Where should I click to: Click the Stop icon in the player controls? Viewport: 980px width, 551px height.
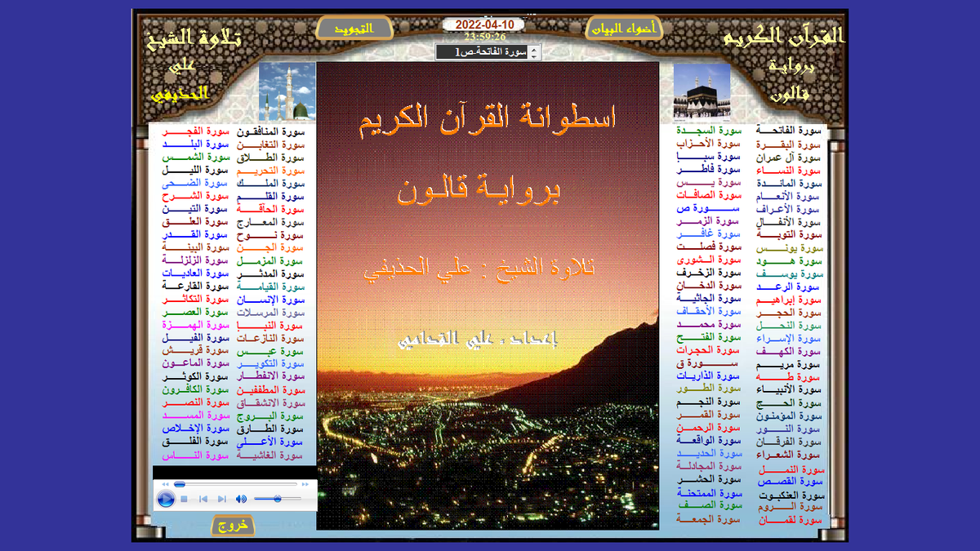coord(185,498)
